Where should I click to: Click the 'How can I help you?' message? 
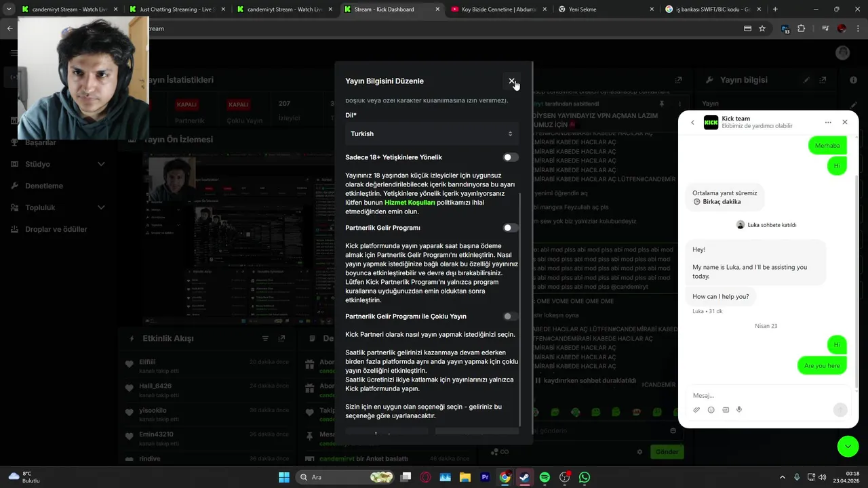721,296
